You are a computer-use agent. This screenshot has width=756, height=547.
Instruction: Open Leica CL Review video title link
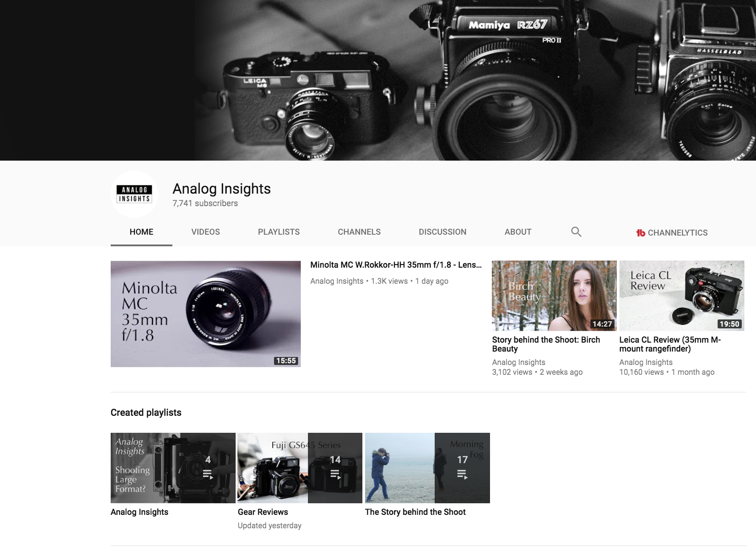pos(670,344)
